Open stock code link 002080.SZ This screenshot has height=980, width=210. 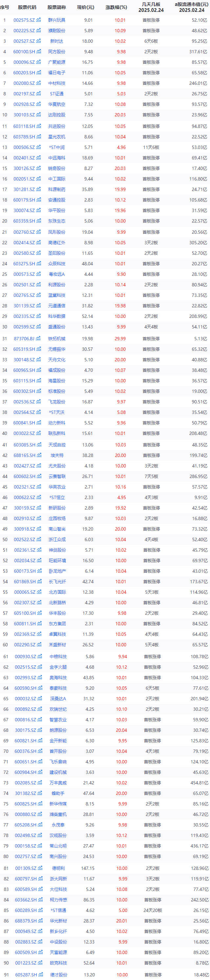click(x=24, y=83)
